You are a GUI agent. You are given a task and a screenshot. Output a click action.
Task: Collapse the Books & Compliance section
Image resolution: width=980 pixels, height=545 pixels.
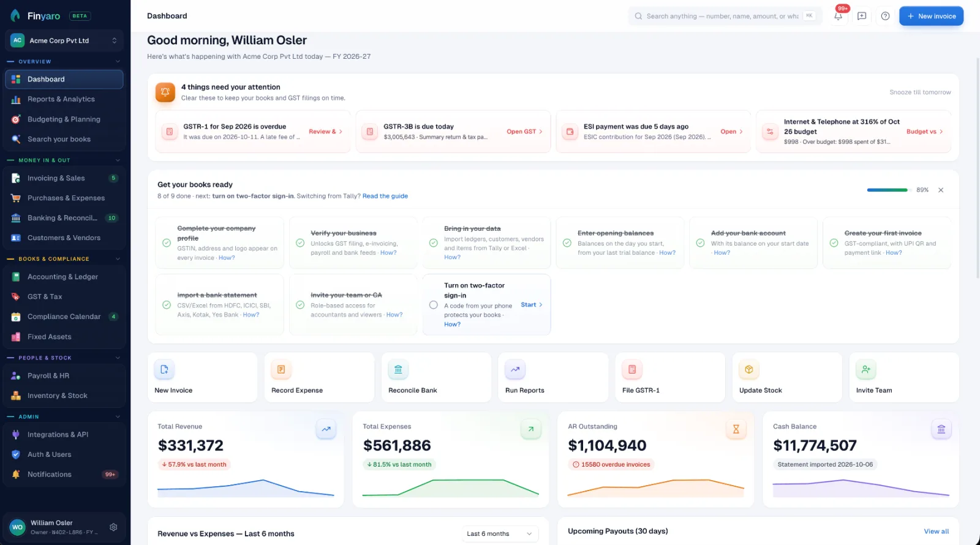pyautogui.click(x=118, y=259)
